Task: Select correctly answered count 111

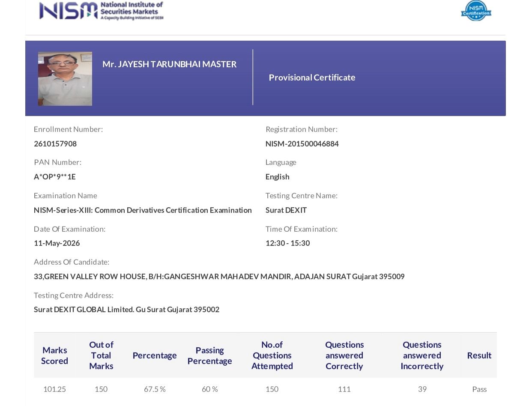Action: point(344,389)
